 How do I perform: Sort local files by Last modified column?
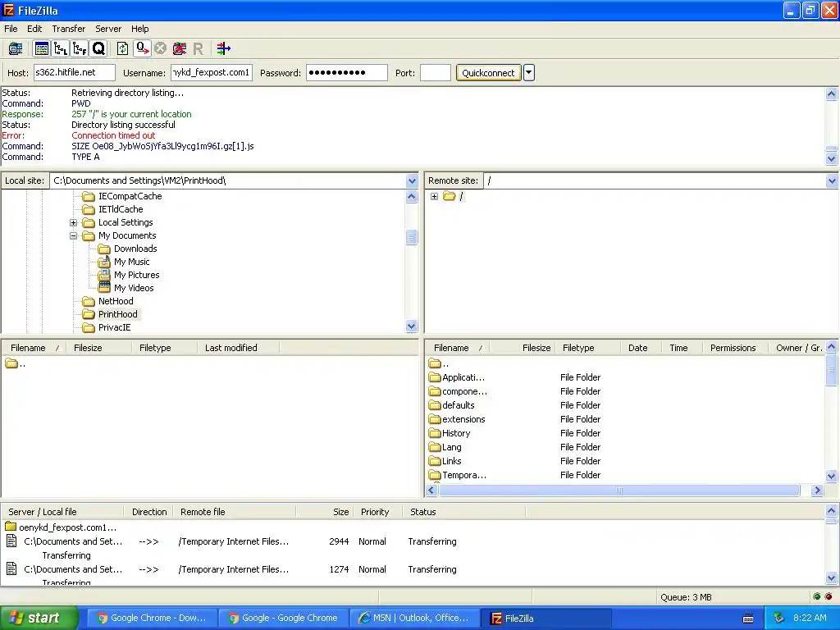pyautogui.click(x=238, y=348)
